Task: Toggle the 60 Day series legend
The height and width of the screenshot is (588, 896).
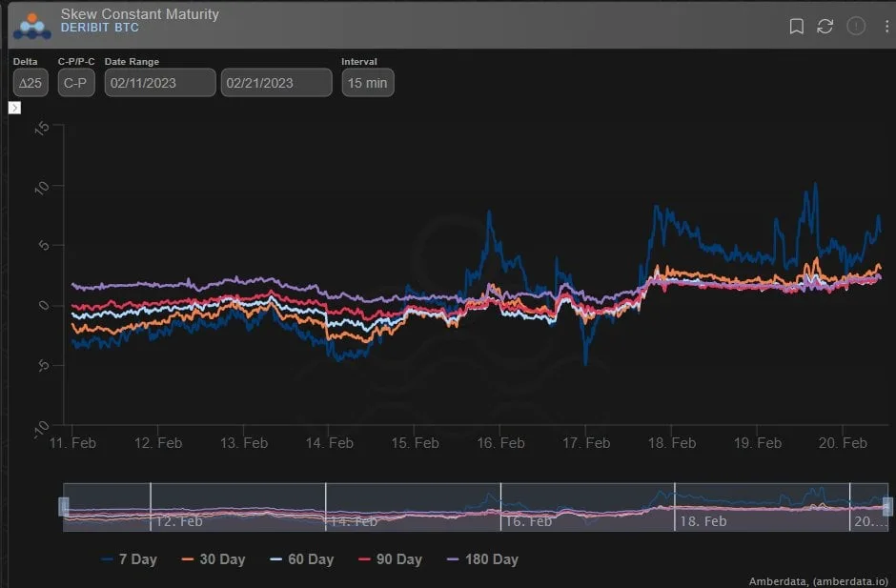Action: click(302, 559)
